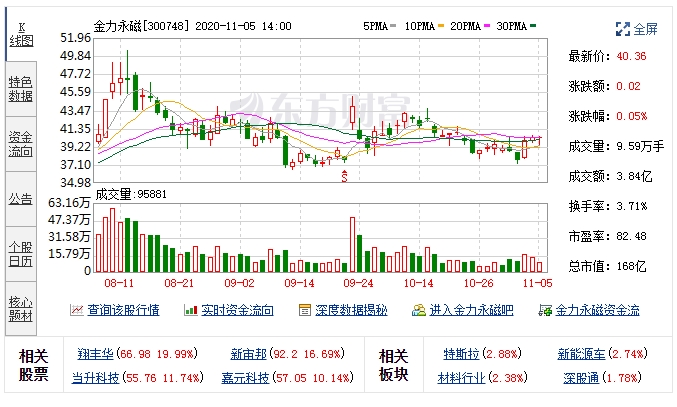Image resolution: width=677 pixels, height=407 pixels.
Task: Open the 公告 side tab
Action: point(21,198)
